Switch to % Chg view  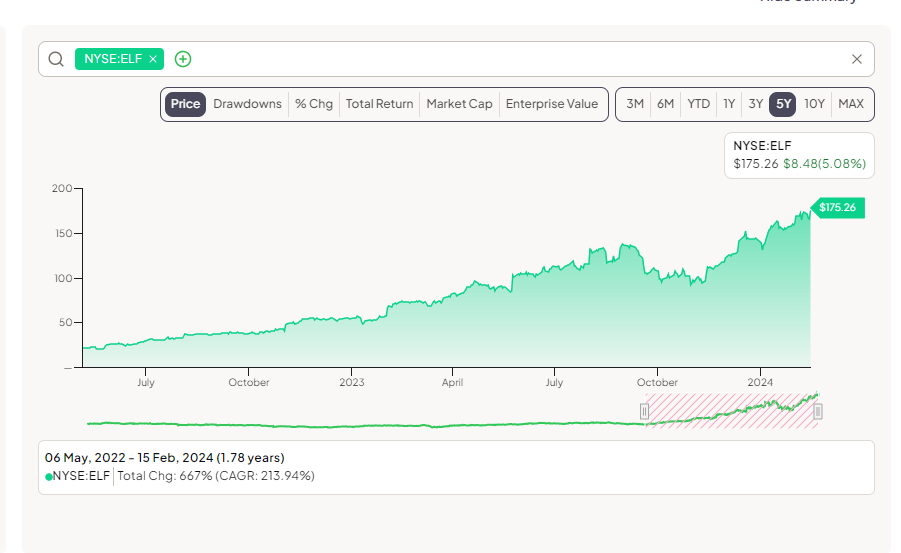tap(314, 104)
